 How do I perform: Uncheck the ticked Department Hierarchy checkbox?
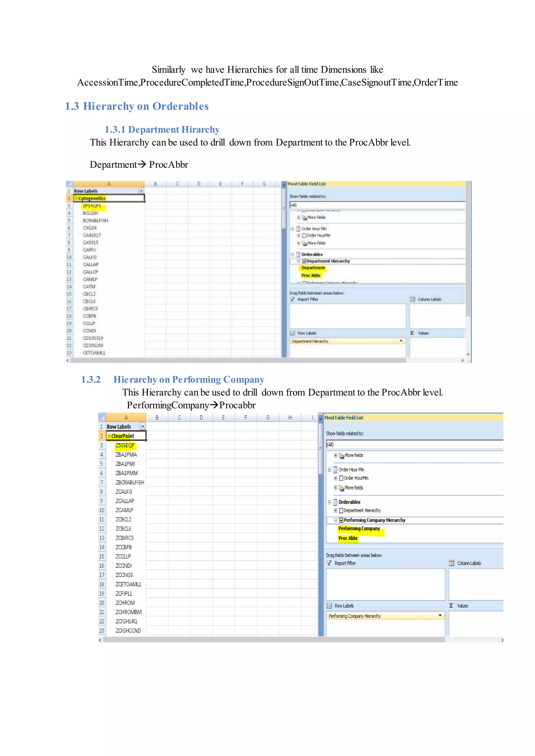(304, 261)
